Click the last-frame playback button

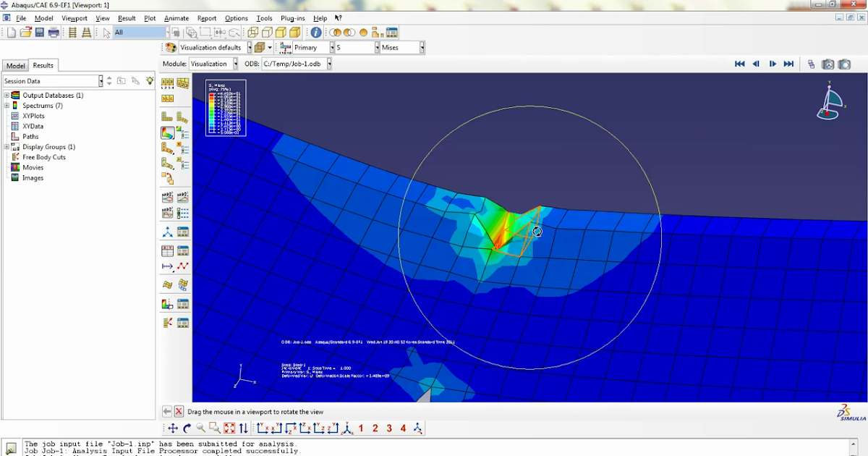pos(788,64)
